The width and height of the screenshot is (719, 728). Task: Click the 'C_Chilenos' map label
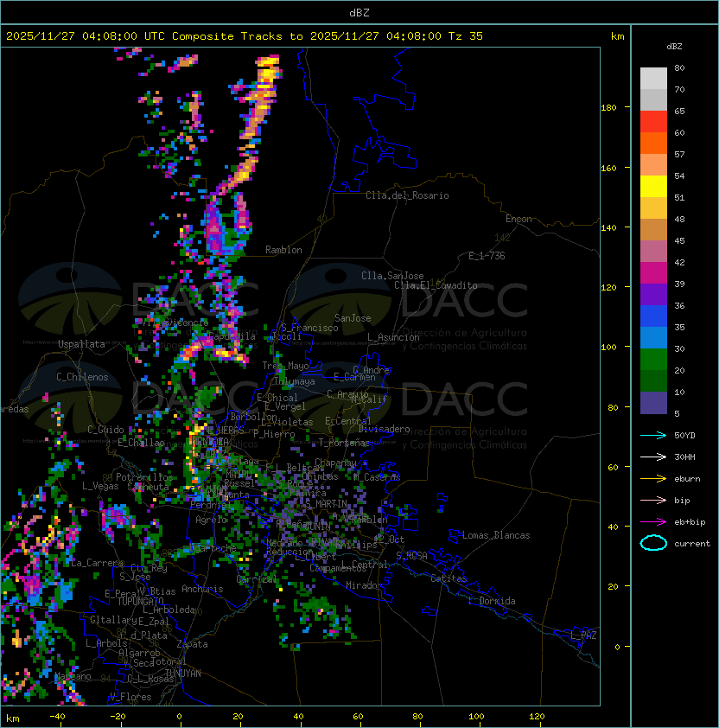click(82, 377)
